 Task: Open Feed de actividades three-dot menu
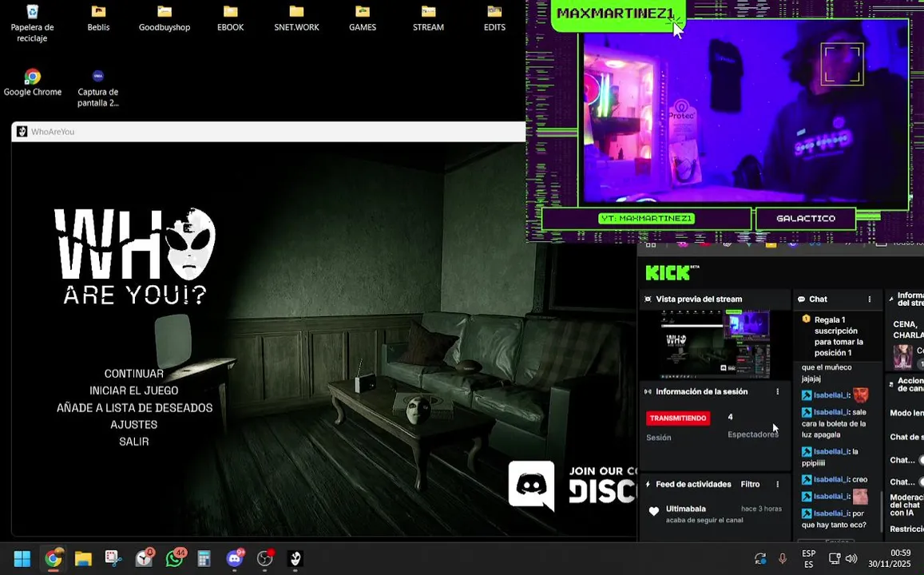click(x=777, y=484)
